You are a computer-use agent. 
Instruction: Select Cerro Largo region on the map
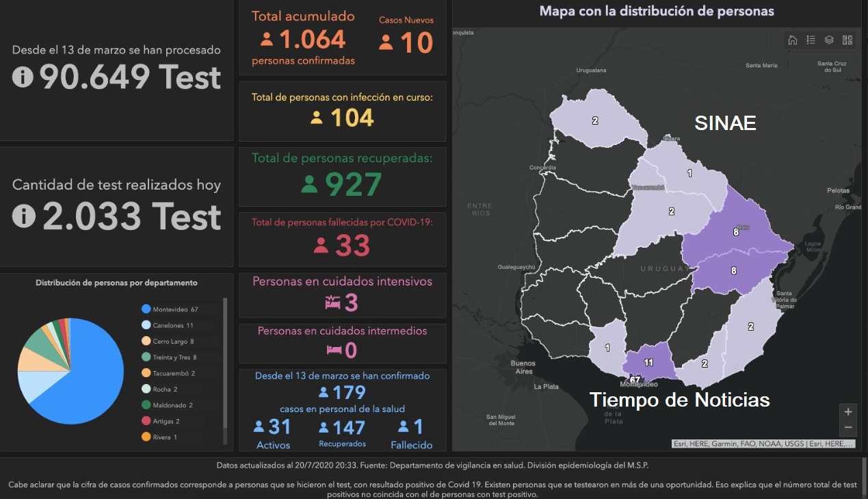click(x=735, y=233)
